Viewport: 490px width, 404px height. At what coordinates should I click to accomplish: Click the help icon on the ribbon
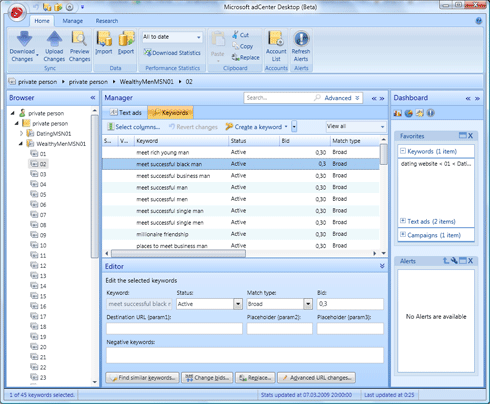(x=479, y=21)
